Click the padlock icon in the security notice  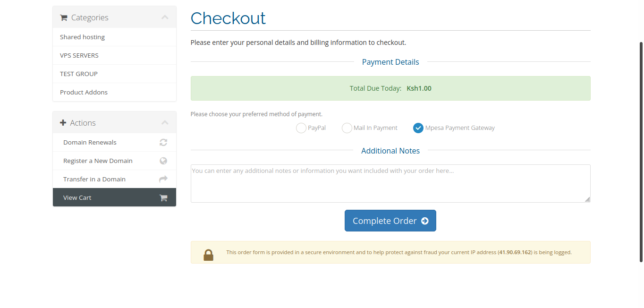pos(208,255)
